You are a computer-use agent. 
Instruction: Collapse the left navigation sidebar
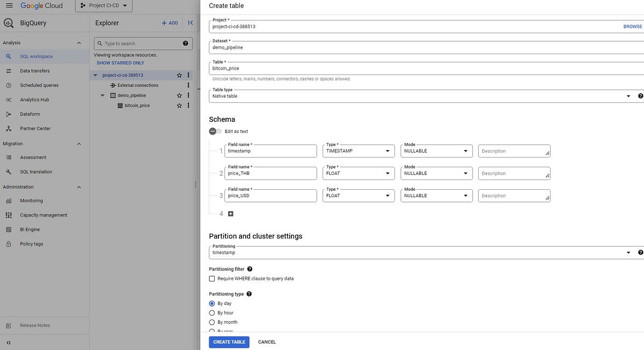click(x=8, y=342)
